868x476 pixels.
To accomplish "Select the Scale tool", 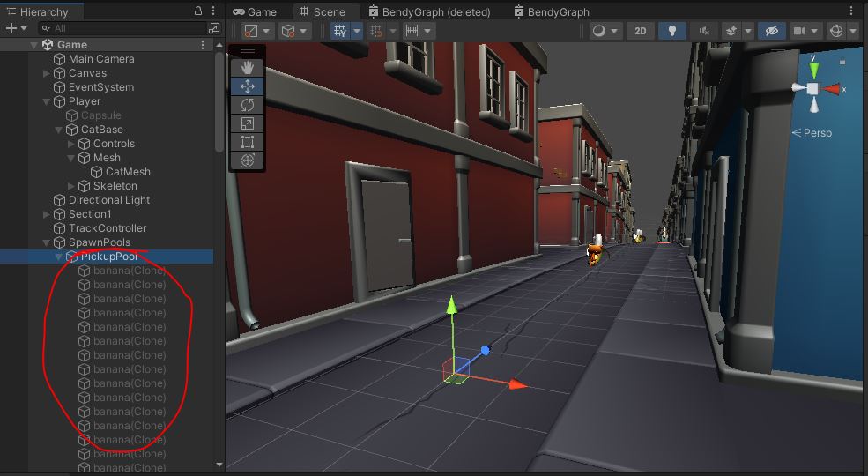I will coord(248,123).
